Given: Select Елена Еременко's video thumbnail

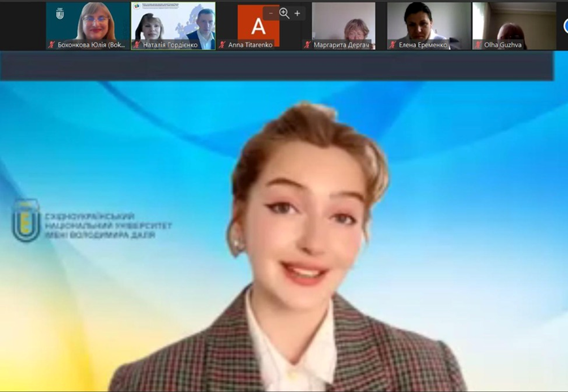Looking at the screenshot, I should 429,21.
